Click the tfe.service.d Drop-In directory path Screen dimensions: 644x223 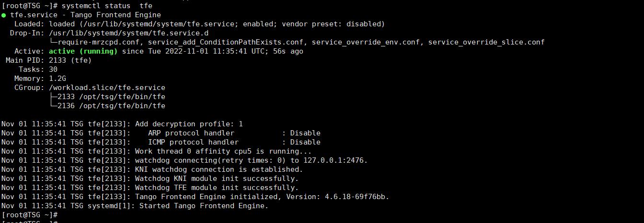pyautogui.click(x=128, y=33)
